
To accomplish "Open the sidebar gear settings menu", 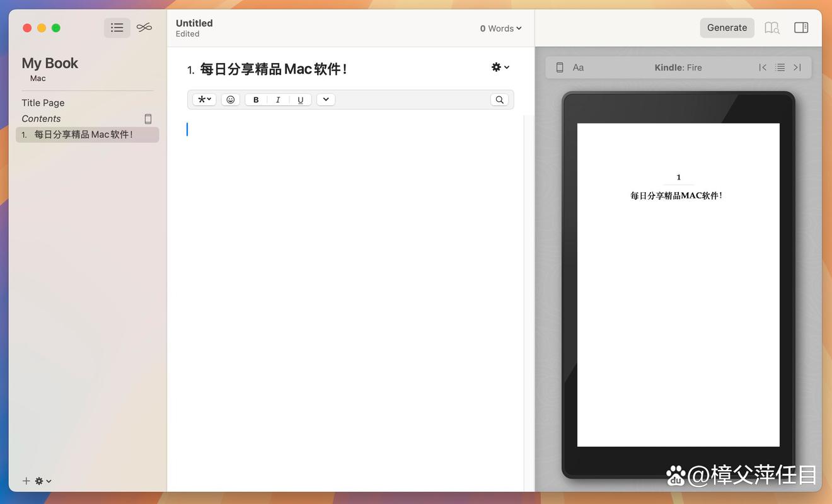I will (x=43, y=481).
